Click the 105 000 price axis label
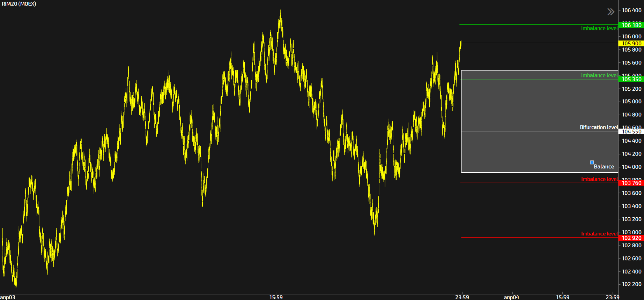 click(x=632, y=102)
